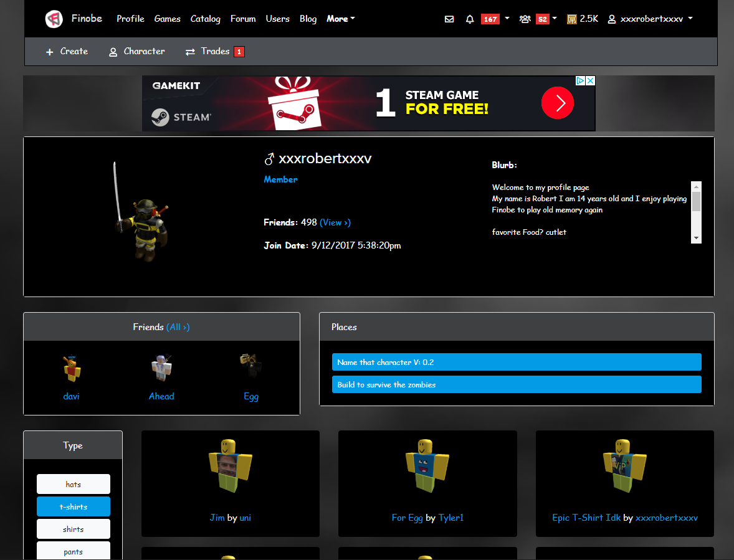734x560 pixels.
Task: Open notifications bell icon
Action: (x=470, y=19)
